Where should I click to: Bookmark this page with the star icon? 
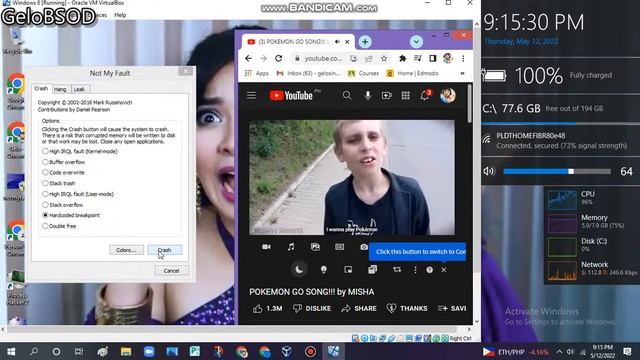[x=384, y=59]
